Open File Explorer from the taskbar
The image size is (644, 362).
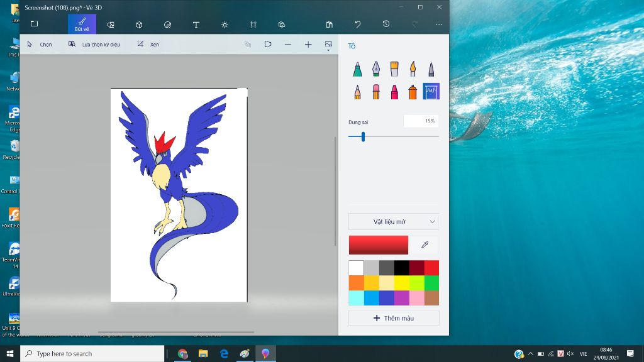click(203, 353)
